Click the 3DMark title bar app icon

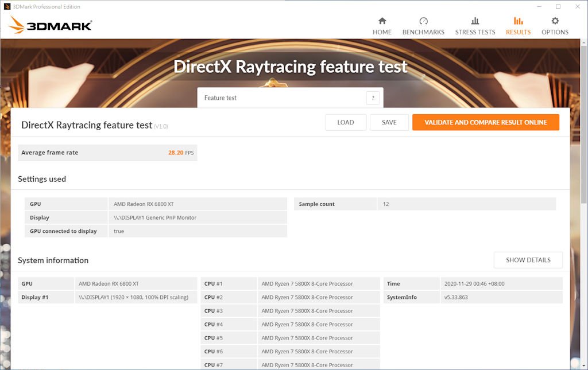7,6
